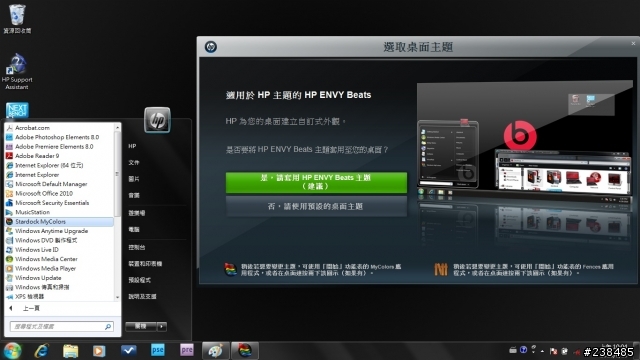The width and height of the screenshot is (640, 360).
Task: Open Windows Media Player from the taskbar
Action: (99, 351)
